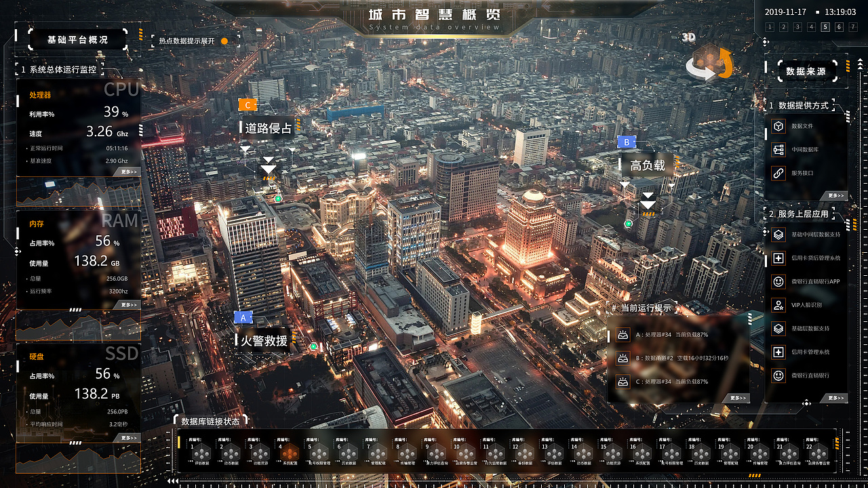Click the green map point near 高负载
This screenshot has width=868, height=488.
pos(628,223)
